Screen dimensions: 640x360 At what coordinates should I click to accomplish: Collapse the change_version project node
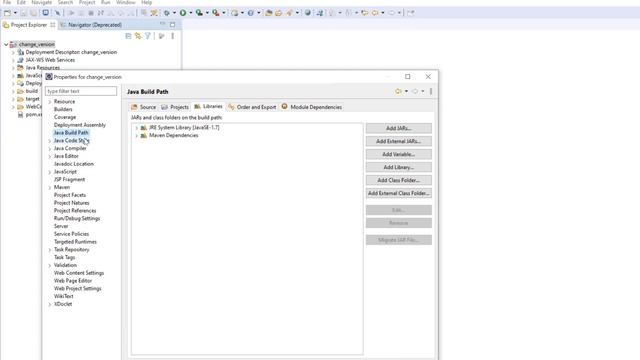[x=6, y=44]
